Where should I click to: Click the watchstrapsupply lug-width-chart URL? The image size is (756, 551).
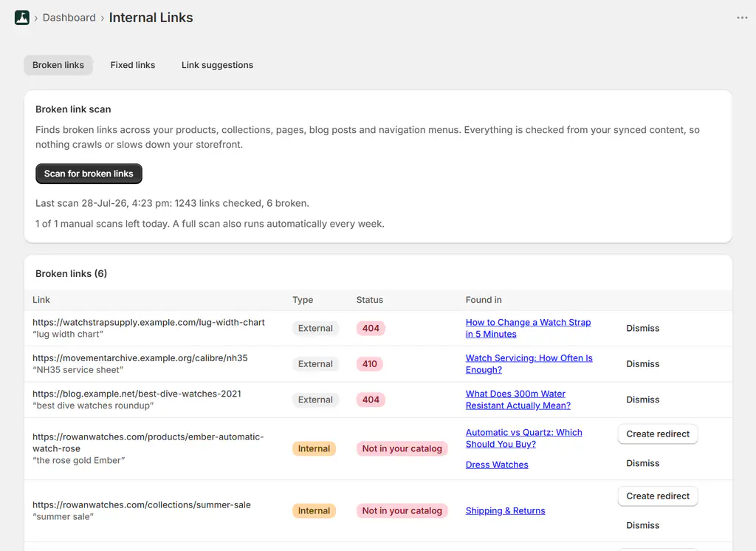coord(148,322)
